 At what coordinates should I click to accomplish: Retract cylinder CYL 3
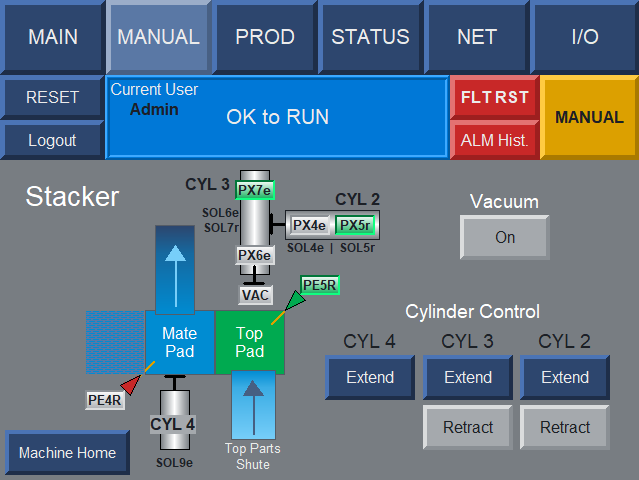tap(468, 427)
